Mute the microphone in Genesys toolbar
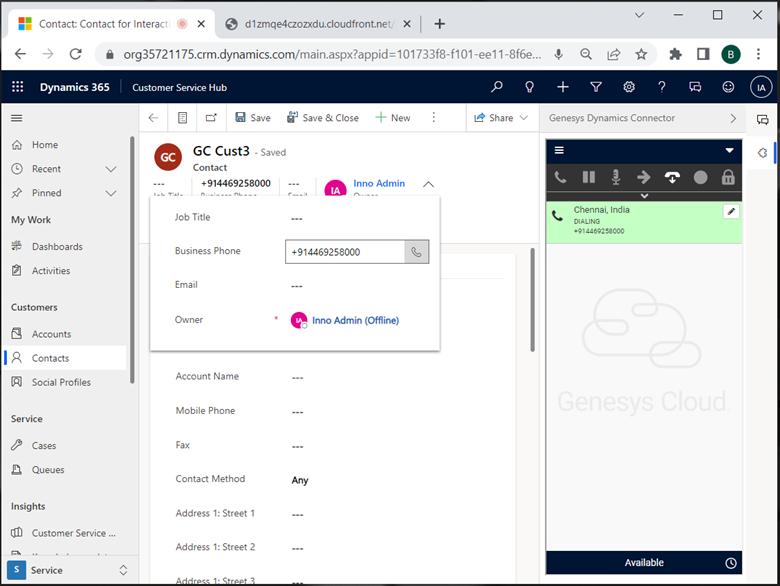Screen dimensions: 780x586 (616, 177)
